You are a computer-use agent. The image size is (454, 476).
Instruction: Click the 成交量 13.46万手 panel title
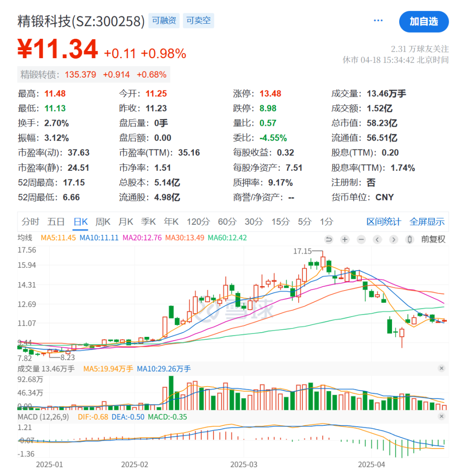(46, 369)
